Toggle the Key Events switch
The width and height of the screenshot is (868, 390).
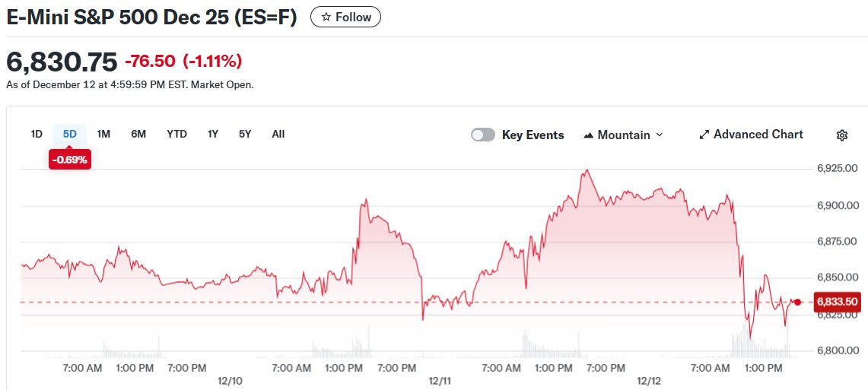click(483, 135)
